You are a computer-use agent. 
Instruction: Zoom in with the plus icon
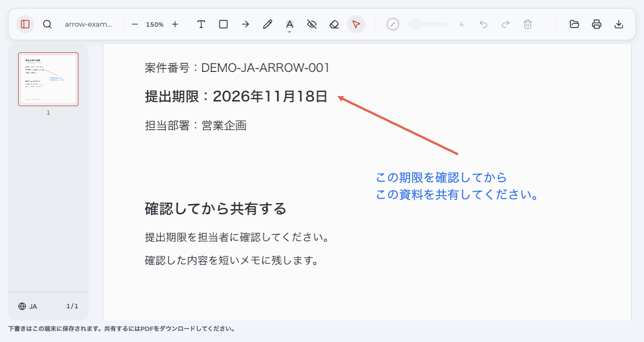point(175,24)
